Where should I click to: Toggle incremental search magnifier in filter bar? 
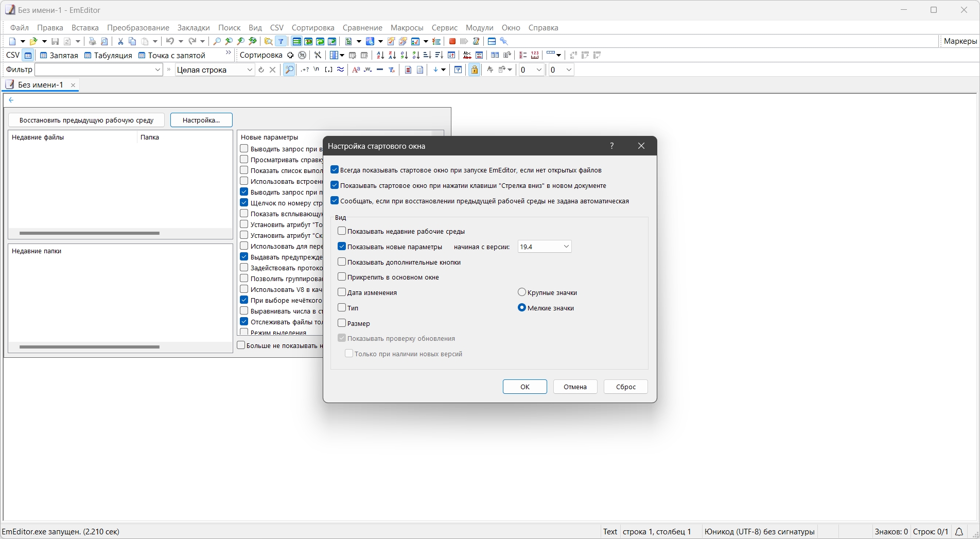point(289,69)
